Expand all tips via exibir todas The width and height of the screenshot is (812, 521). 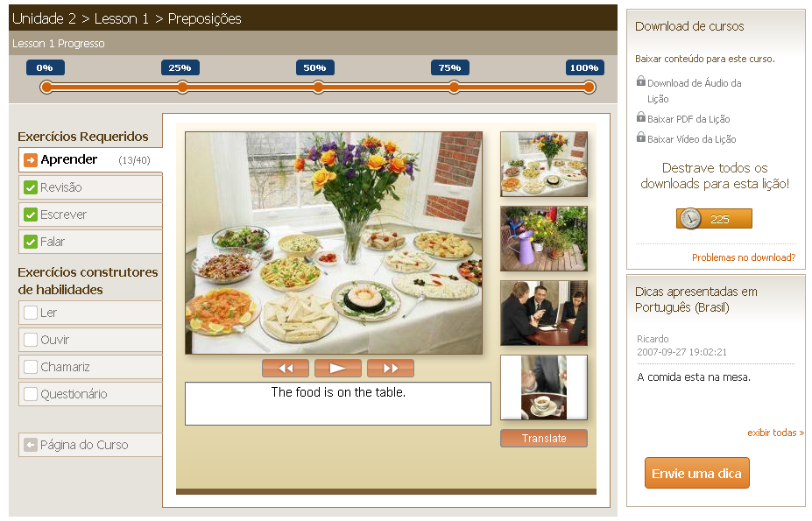click(x=774, y=433)
